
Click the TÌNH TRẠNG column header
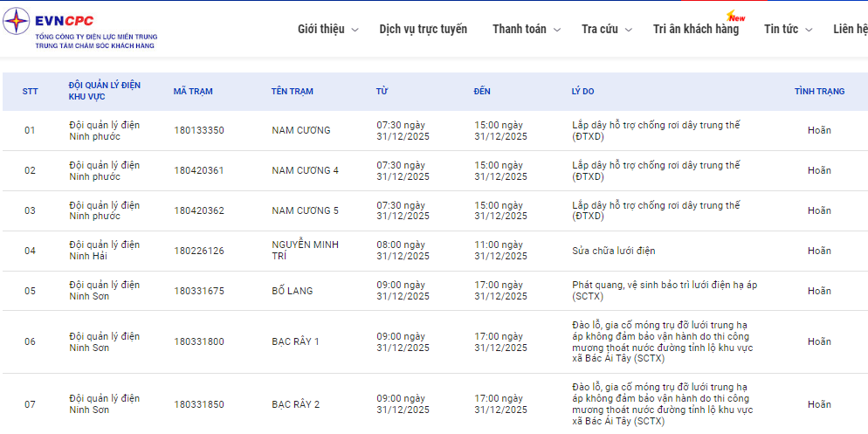(x=819, y=91)
